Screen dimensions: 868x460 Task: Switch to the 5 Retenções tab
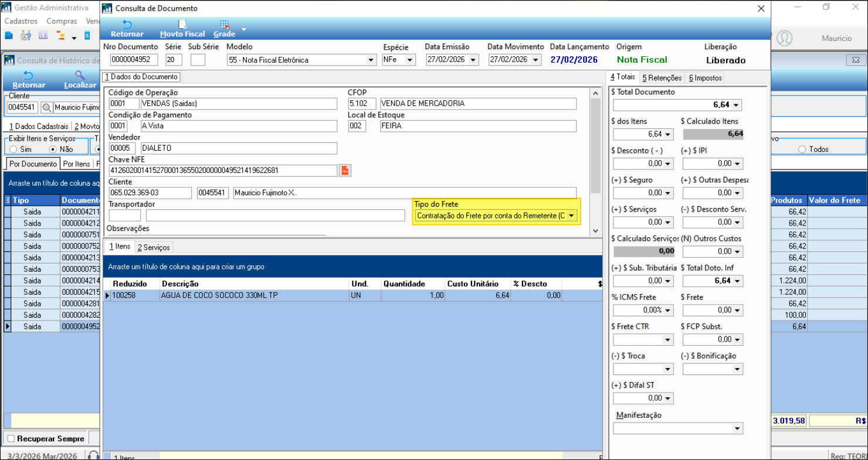tap(662, 77)
